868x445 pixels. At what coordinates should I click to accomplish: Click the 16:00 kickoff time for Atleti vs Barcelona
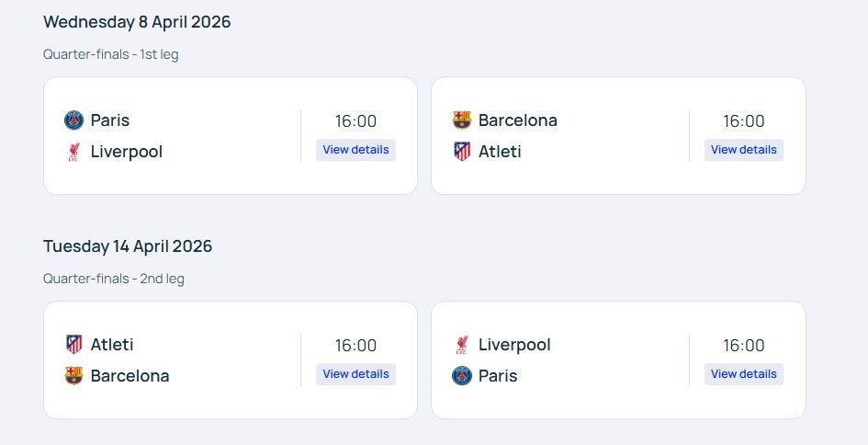tap(356, 346)
